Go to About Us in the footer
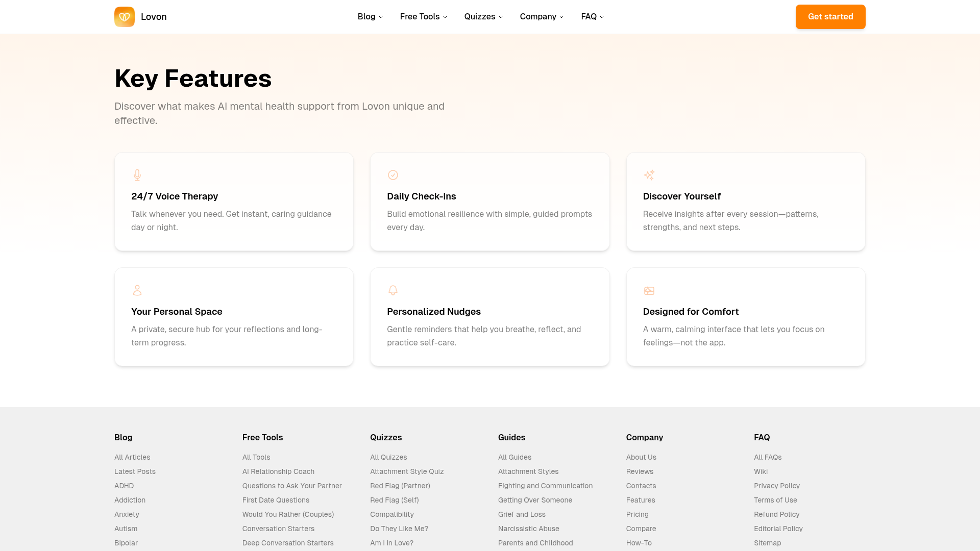 point(641,457)
